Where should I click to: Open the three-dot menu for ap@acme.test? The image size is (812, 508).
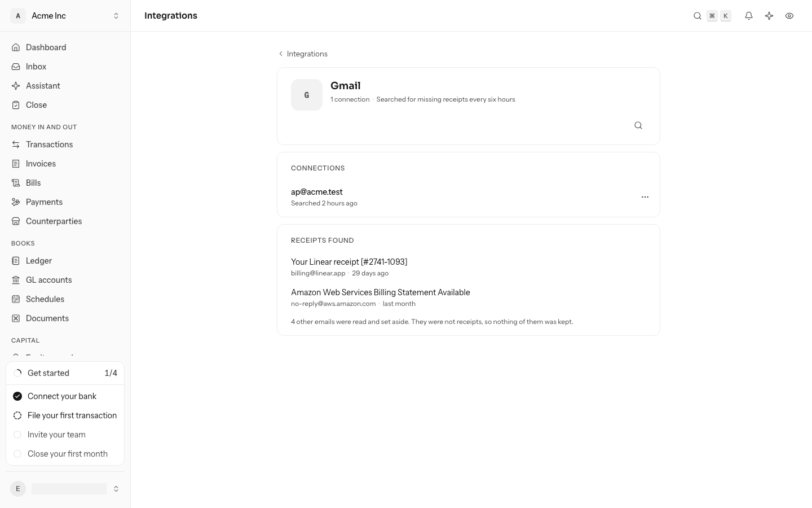645,197
